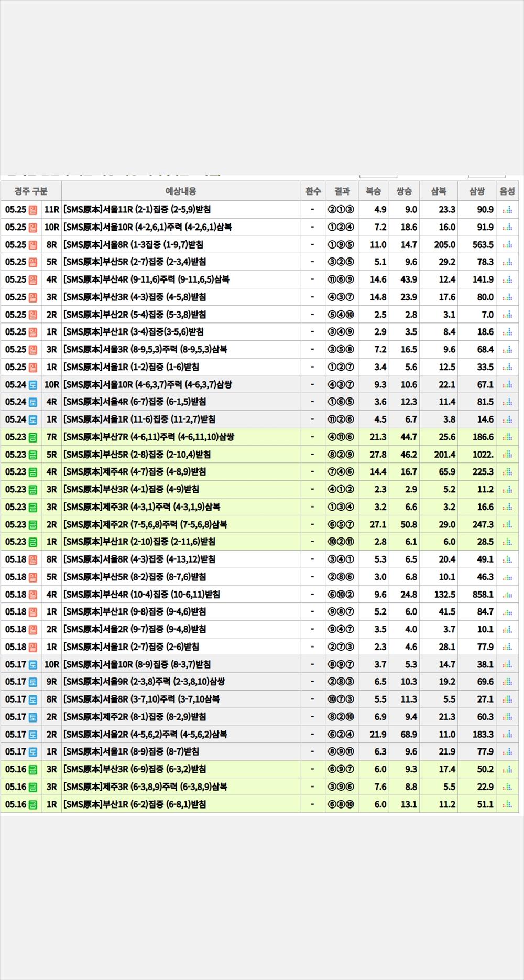Open prediction 제주3R (4-3,1)주력 (4-3,1,9)삼복
Viewport: 524px width, 980px height.
[x=141, y=507]
